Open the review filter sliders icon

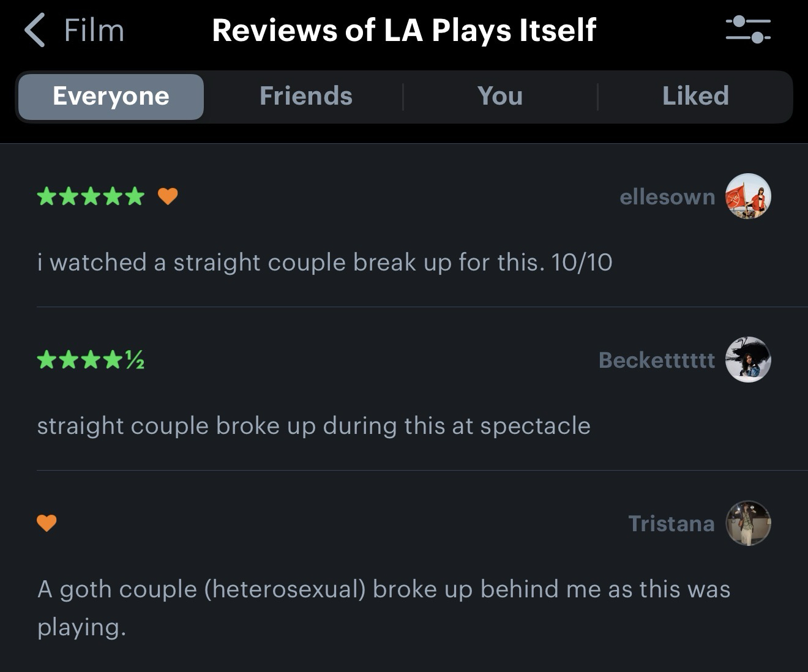pyautogui.click(x=748, y=29)
